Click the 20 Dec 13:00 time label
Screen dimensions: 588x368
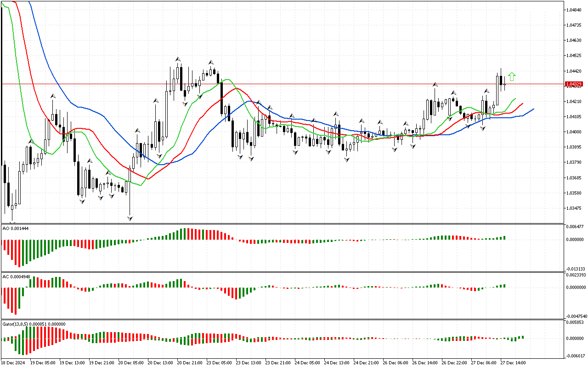pos(160,363)
